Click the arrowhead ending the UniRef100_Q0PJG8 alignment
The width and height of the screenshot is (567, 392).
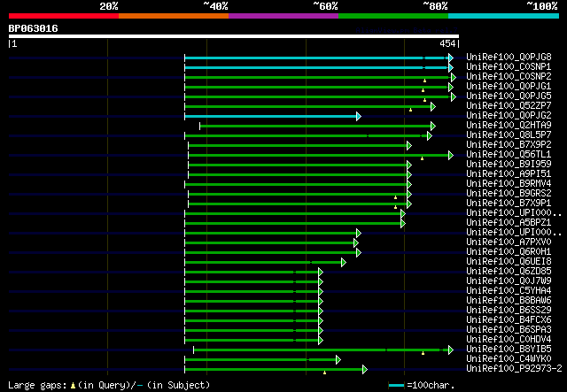(x=451, y=58)
